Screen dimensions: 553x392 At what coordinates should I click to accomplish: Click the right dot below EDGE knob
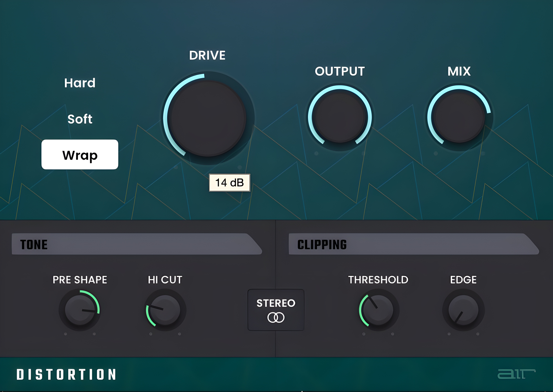click(x=478, y=334)
